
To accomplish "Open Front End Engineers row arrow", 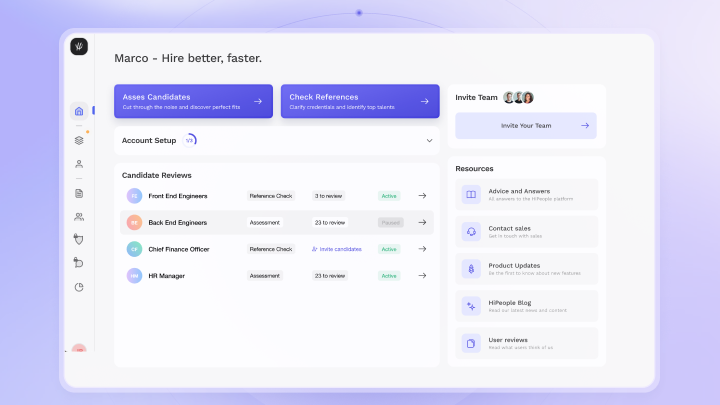I will pyautogui.click(x=422, y=196).
